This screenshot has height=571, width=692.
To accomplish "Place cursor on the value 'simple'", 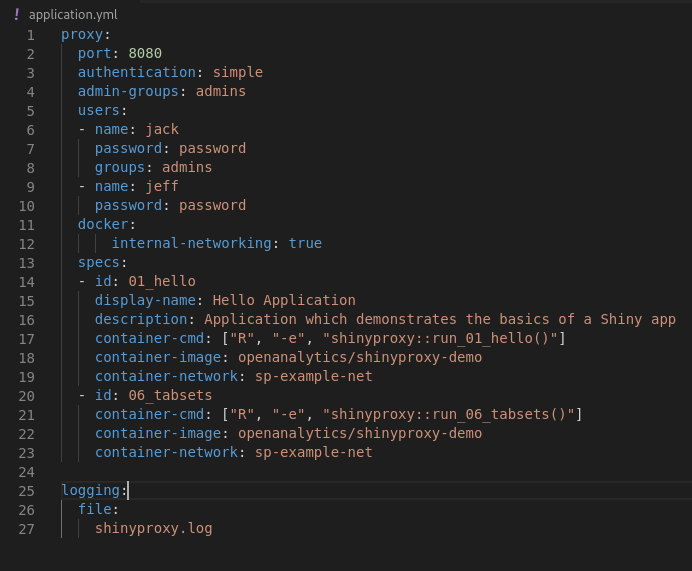I will click(238, 72).
